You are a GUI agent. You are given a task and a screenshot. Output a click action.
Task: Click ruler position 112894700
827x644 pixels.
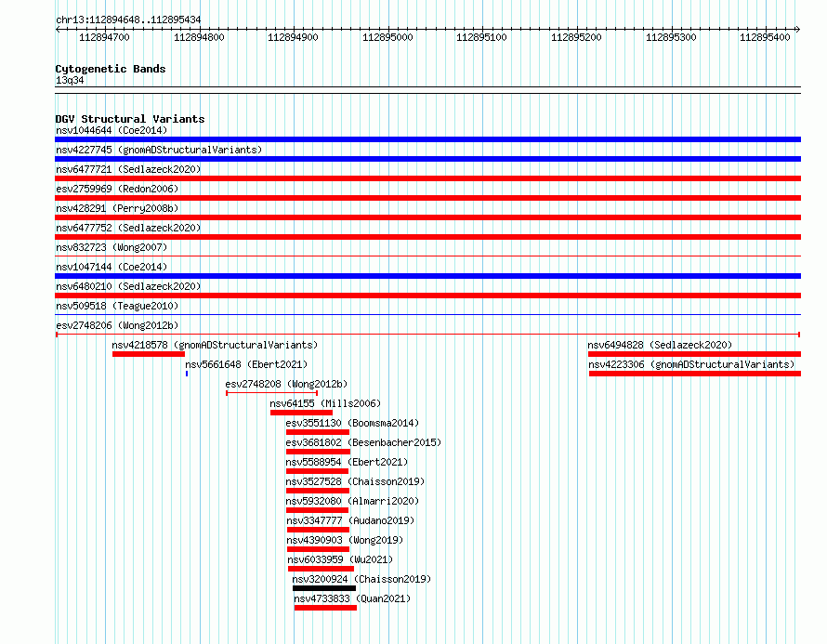104,37
